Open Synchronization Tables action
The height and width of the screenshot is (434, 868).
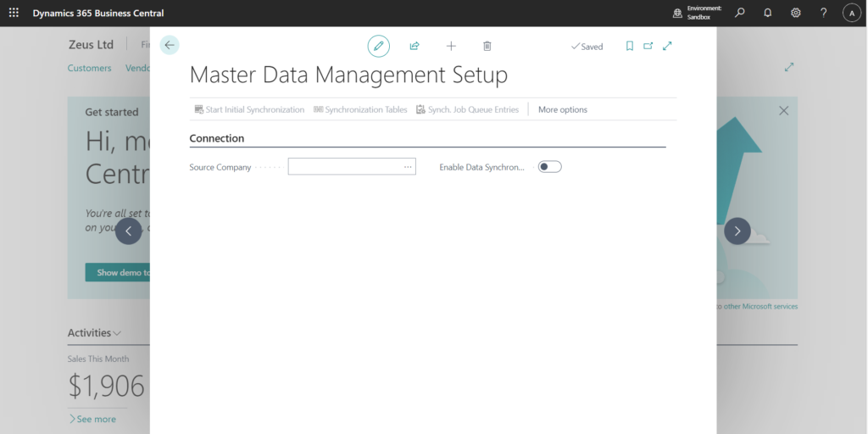tap(360, 109)
